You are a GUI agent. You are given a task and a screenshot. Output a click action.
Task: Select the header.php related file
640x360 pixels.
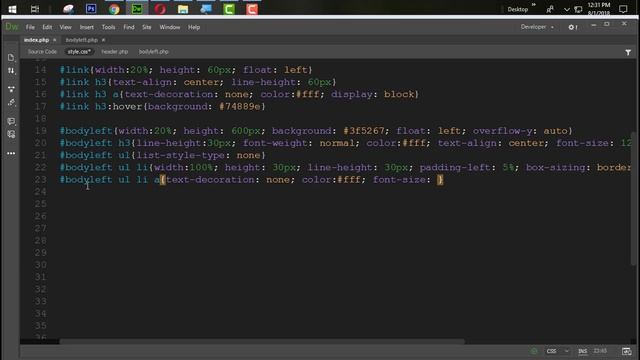(115, 52)
